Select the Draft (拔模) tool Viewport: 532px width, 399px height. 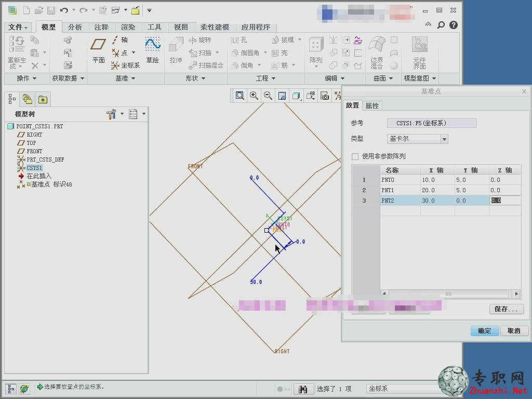[x=283, y=40]
